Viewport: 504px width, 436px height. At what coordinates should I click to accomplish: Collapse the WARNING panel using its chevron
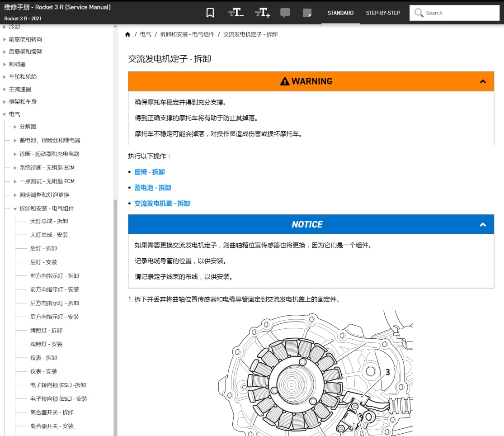(483, 81)
